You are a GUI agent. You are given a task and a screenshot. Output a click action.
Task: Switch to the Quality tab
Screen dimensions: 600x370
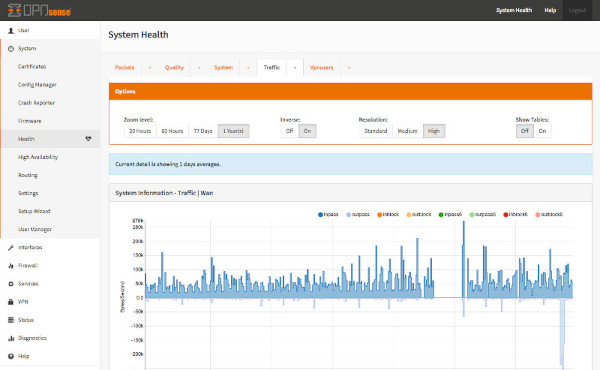174,68
